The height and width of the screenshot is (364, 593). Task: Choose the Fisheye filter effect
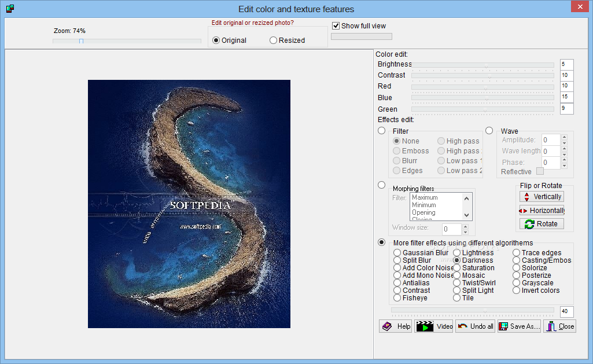[x=397, y=298]
